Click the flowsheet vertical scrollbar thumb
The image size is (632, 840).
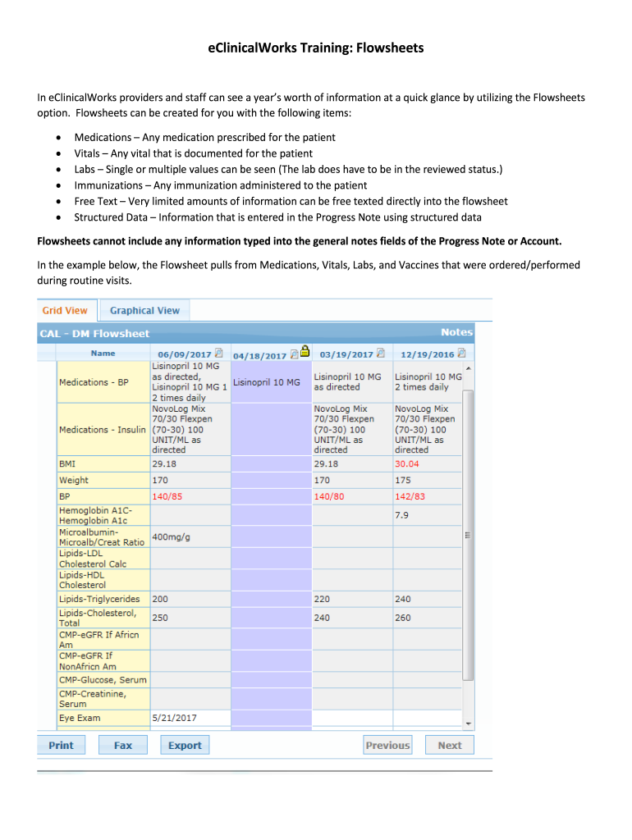(468, 533)
